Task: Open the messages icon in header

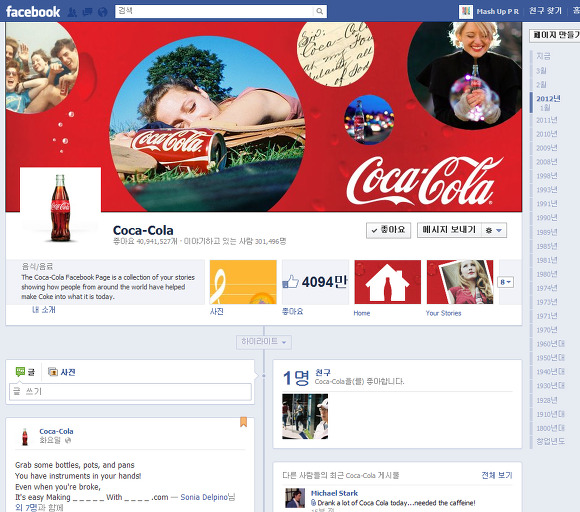Action: 87,12
